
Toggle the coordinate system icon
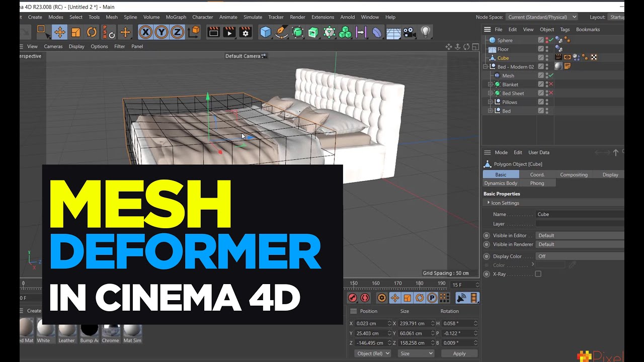click(x=194, y=32)
